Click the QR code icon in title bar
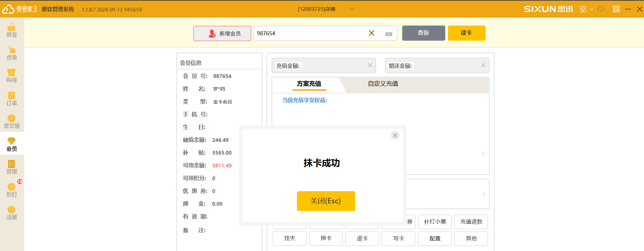The width and height of the screenshot is (644, 251). coord(616,9)
